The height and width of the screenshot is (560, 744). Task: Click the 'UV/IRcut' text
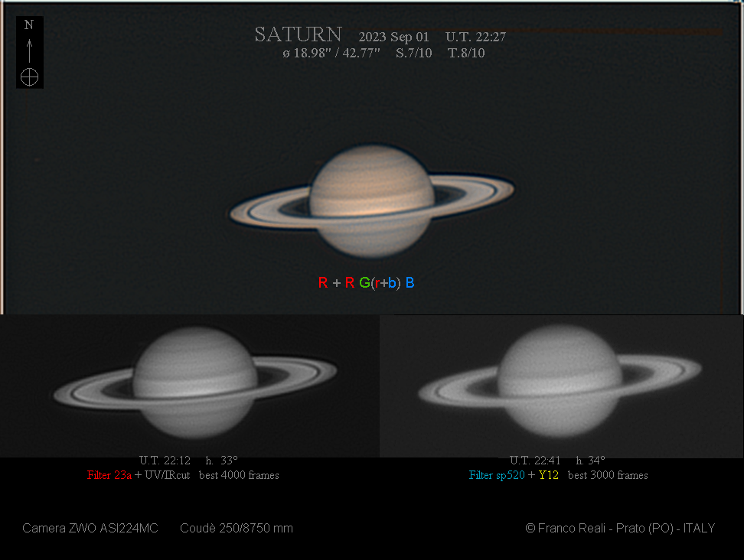click(167, 475)
